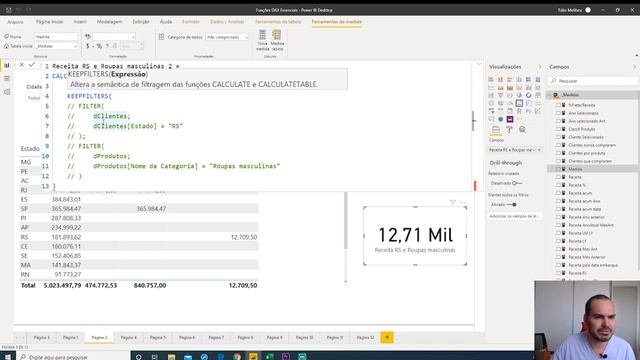640x360 pixels.
Task: Choose the Funnel visual icon
Action: 500,96
